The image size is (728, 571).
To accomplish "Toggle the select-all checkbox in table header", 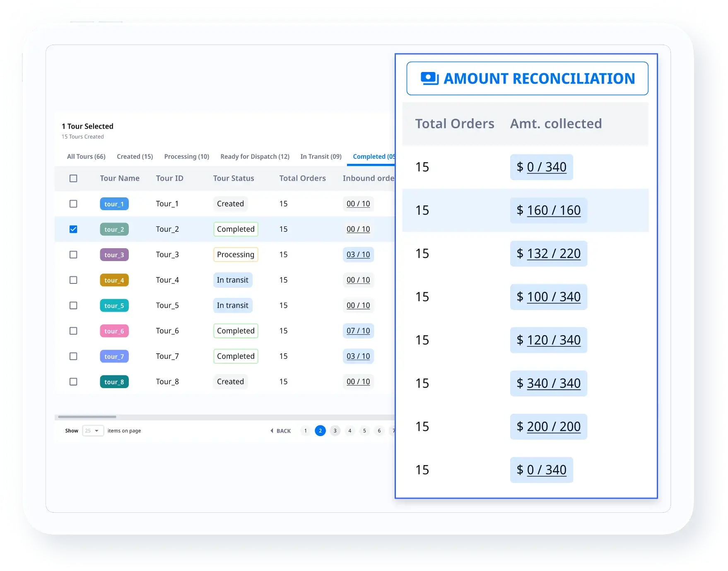I will tap(73, 178).
